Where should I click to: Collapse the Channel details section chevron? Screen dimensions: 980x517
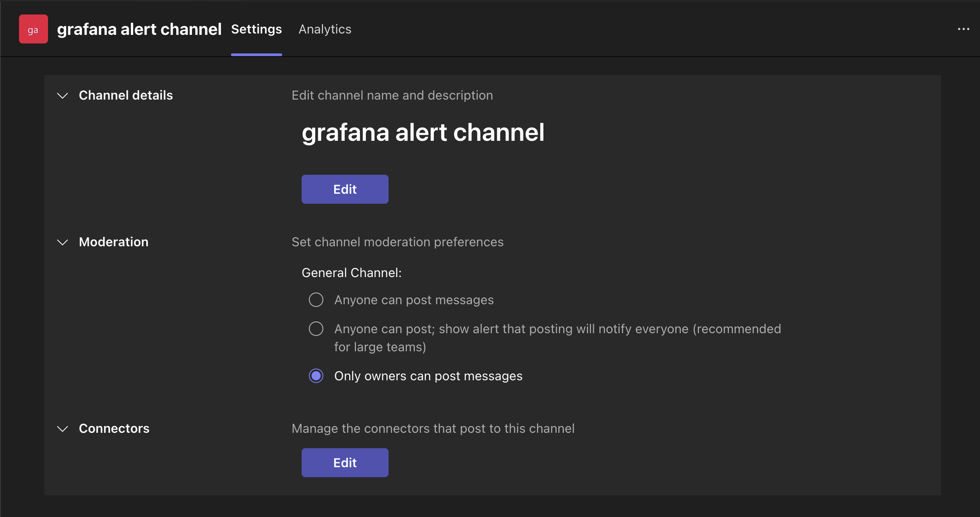(x=62, y=96)
